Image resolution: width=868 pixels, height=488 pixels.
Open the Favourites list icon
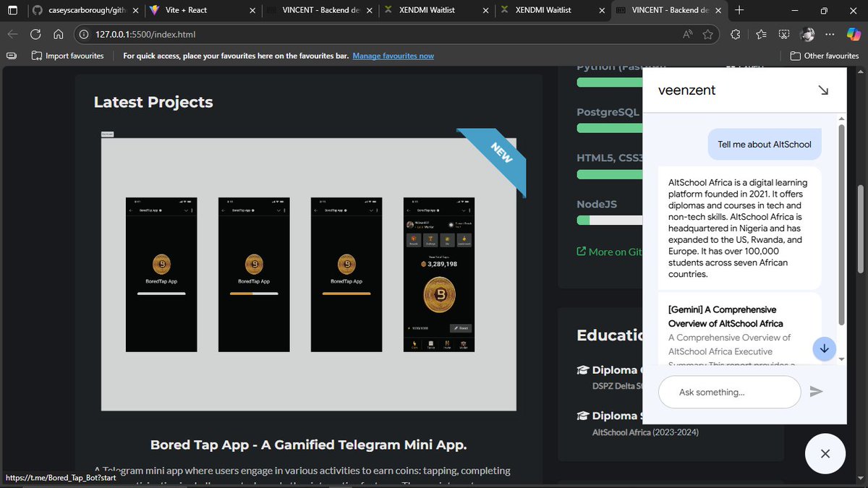761,34
